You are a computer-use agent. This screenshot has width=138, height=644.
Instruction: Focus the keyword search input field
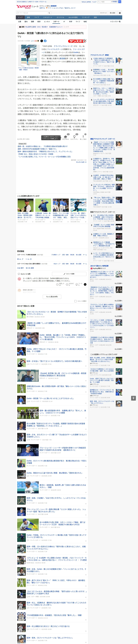point(32,13)
